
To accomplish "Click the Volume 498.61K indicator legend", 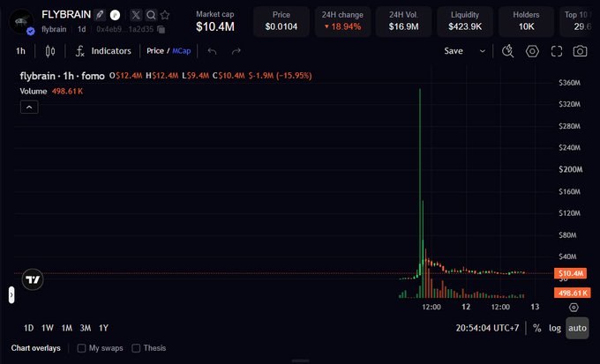I will (51, 91).
